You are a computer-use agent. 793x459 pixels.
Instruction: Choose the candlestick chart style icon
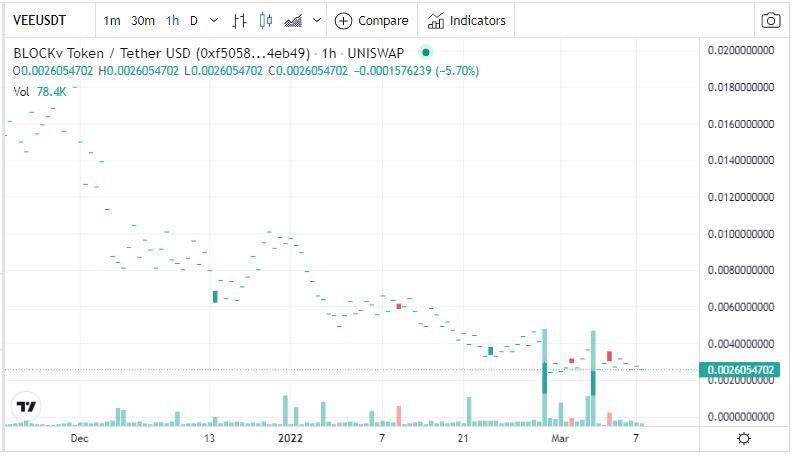point(266,21)
